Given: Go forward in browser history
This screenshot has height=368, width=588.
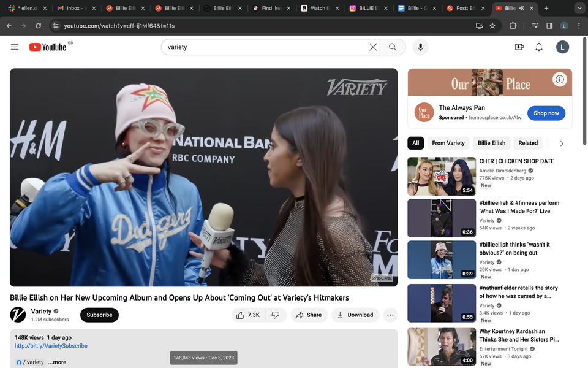Looking at the screenshot, I should pyautogui.click(x=24, y=26).
